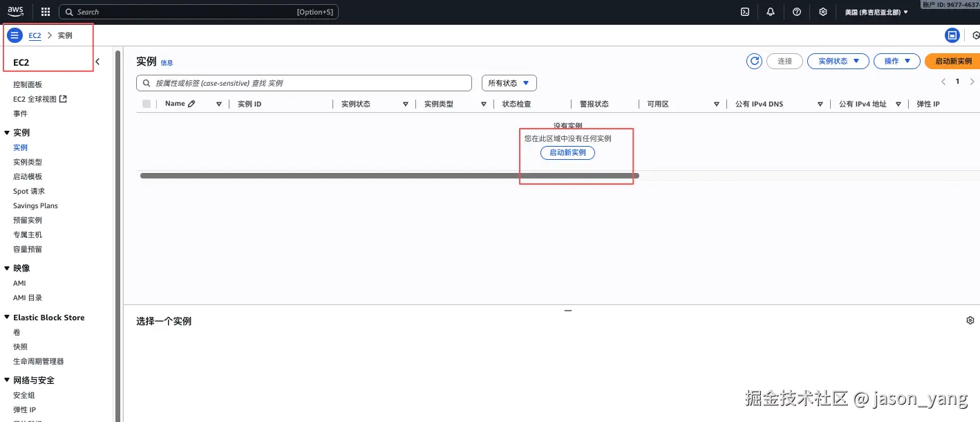980x422 pixels.
Task: Open the region selector dropdown
Action: [x=876, y=12]
